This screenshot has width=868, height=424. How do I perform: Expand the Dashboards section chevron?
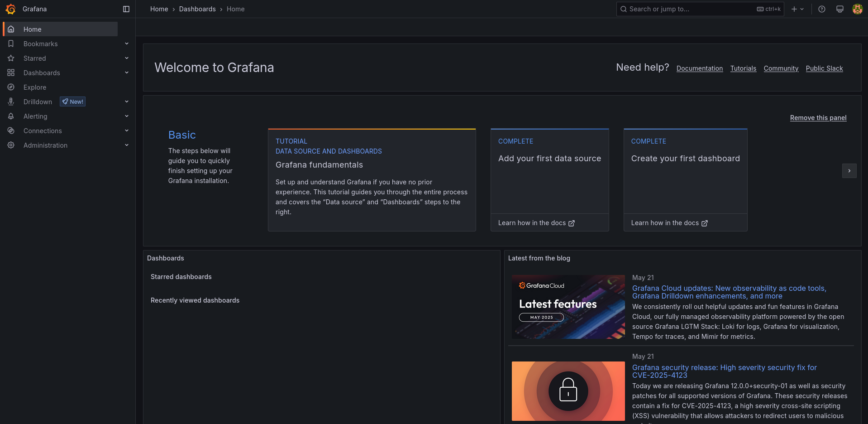[x=127, y=72]
